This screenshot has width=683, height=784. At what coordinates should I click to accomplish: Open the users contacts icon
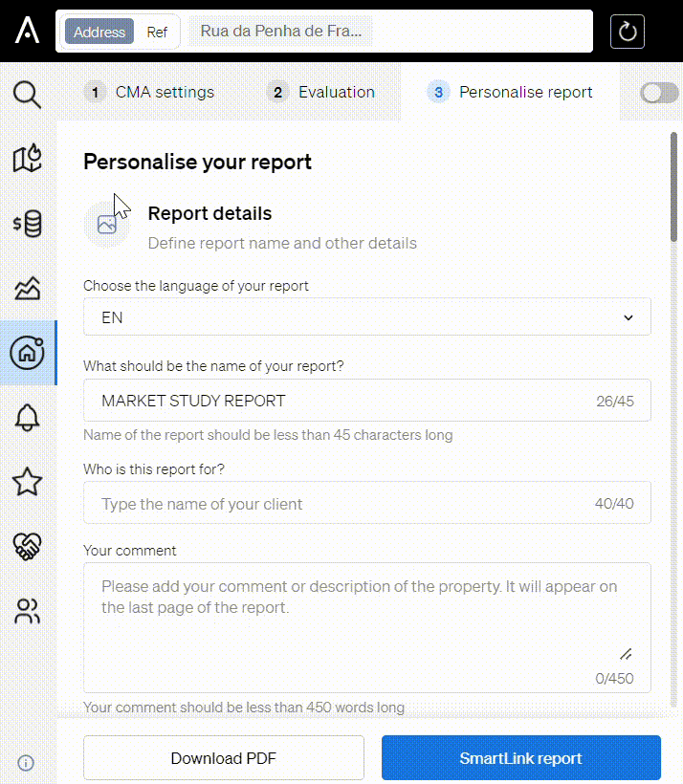[27, 611]
